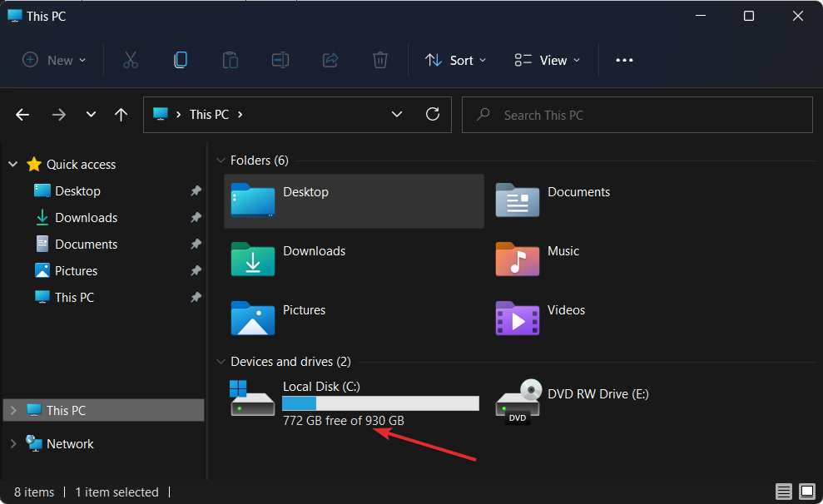Collapse the Folders (6) section

(x=221, y=160)
